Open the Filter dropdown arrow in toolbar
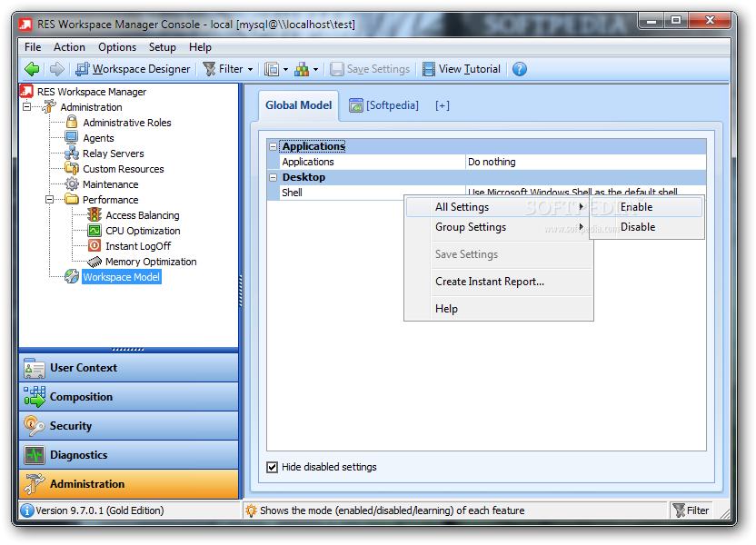 (250, 69)
